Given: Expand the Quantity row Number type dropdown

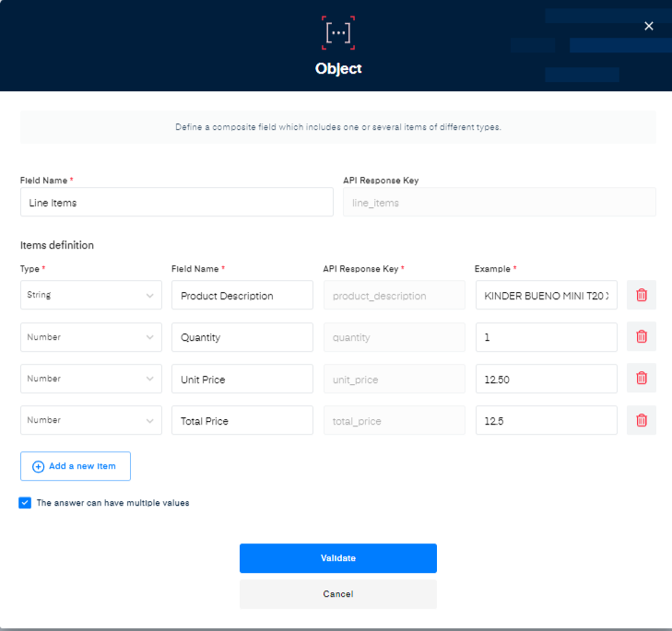Looking at the screenshot, I should 90,337.
